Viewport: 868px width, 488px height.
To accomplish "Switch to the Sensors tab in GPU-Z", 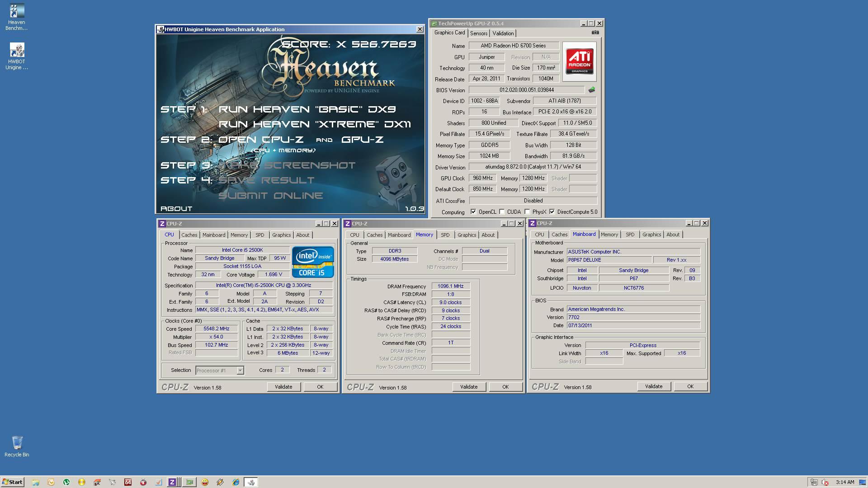I will (x=478, y=33).
